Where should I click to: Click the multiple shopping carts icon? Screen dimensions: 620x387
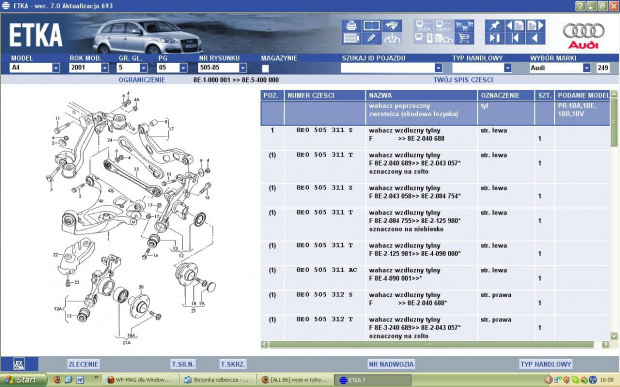(x=464, y=26)
